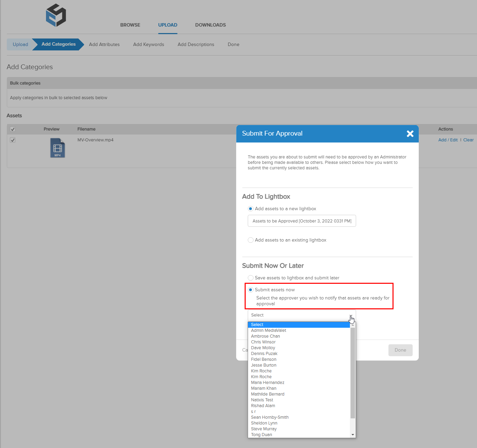This screenshot has height=448, width=477.
Task: Choose Maria Hernandez from the dropdown list
Action: pos(267,382)
